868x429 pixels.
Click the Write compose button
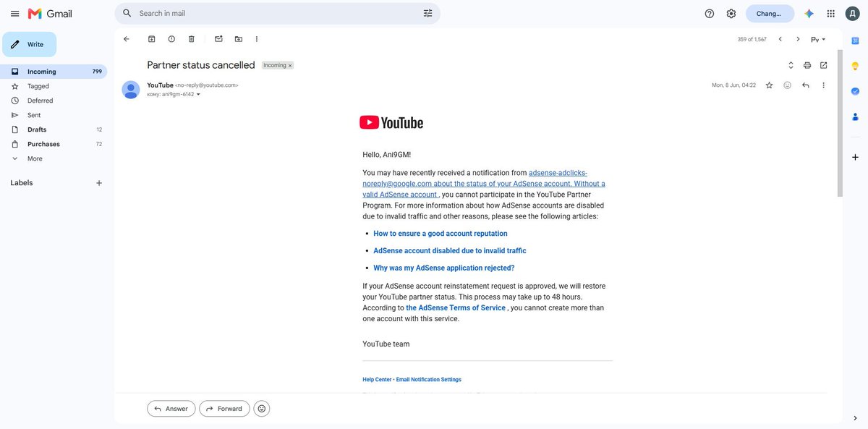click(x=29, y=44)
